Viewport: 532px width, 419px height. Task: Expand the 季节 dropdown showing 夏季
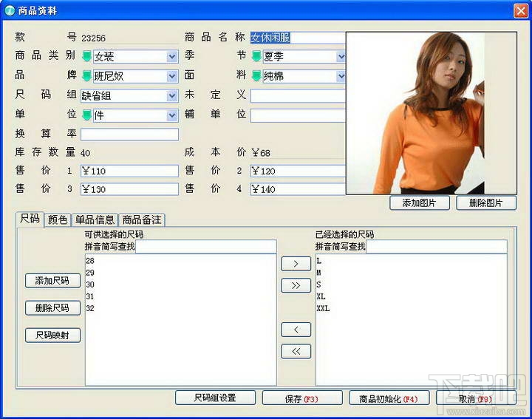click(341, 57)
